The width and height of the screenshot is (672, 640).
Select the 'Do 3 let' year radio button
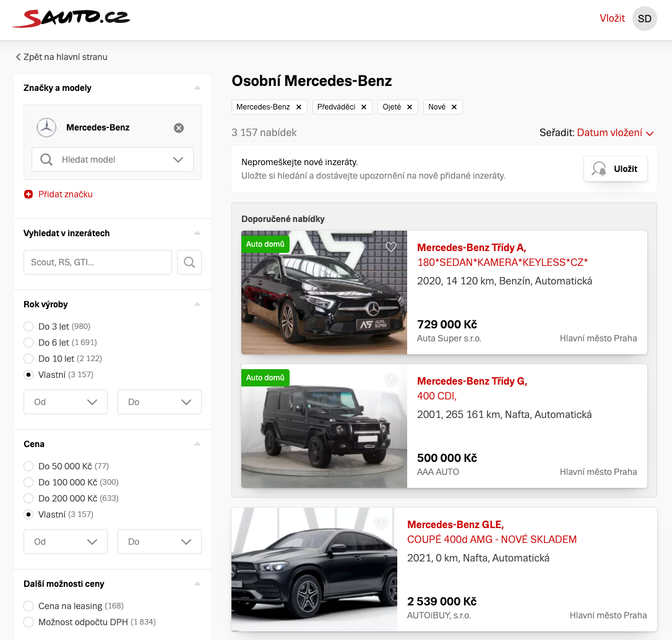tap(28, 326)
